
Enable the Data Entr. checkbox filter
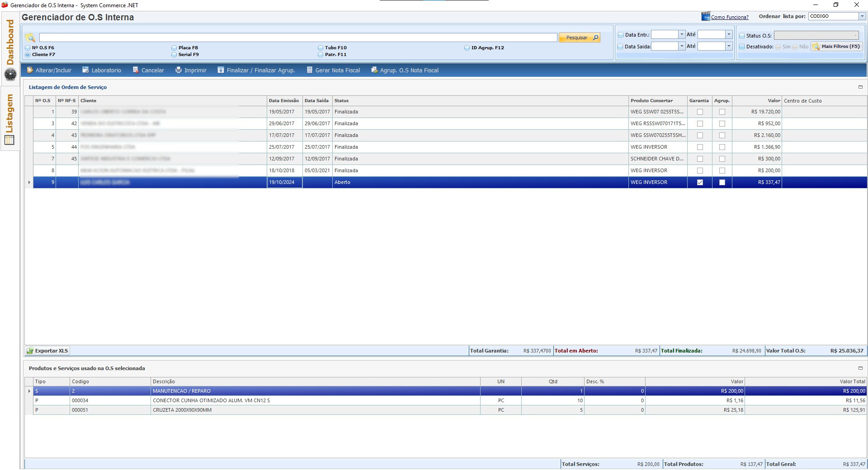pyautogui.click(x=621, y=35)
